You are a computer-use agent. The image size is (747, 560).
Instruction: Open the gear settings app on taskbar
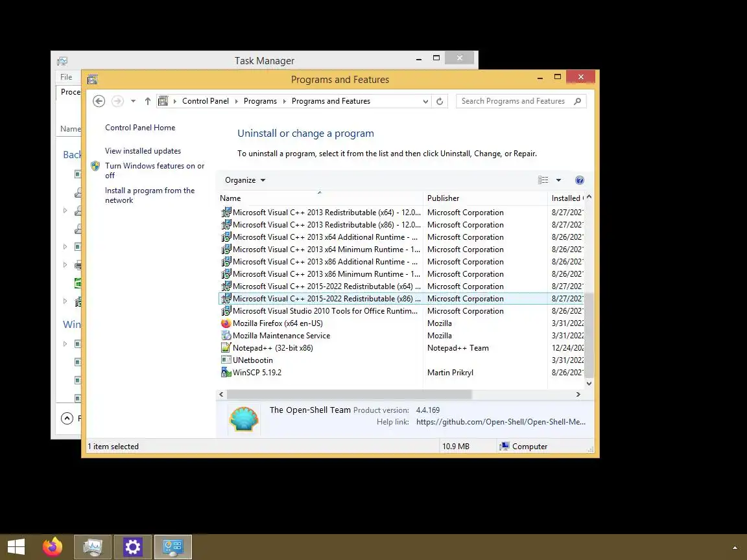[x=132, y=547]
